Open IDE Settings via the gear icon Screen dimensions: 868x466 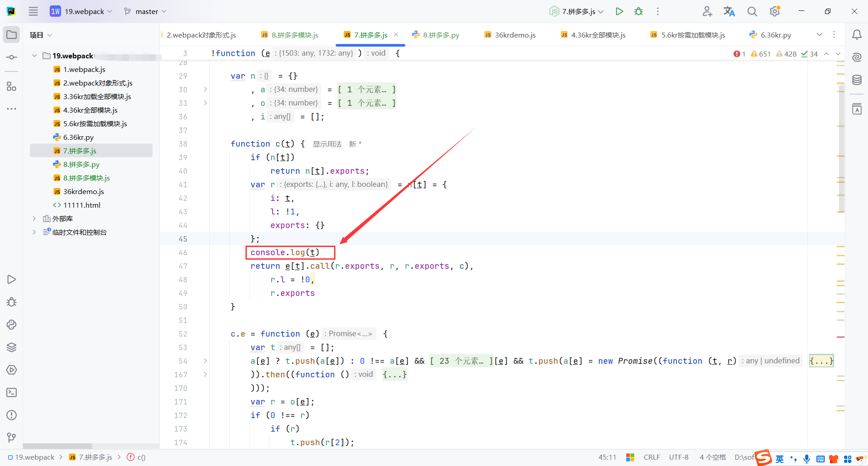coord(775,11)
